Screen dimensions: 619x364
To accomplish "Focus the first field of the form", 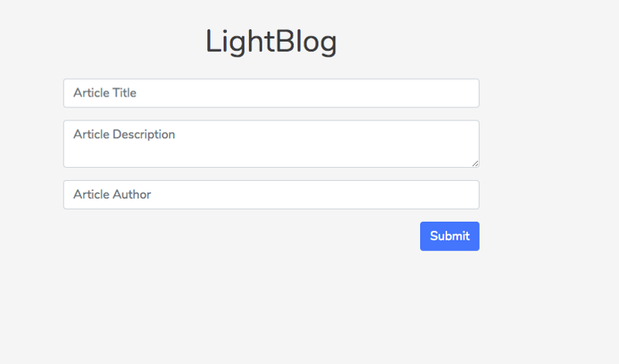I will click(x=271, y=93).
